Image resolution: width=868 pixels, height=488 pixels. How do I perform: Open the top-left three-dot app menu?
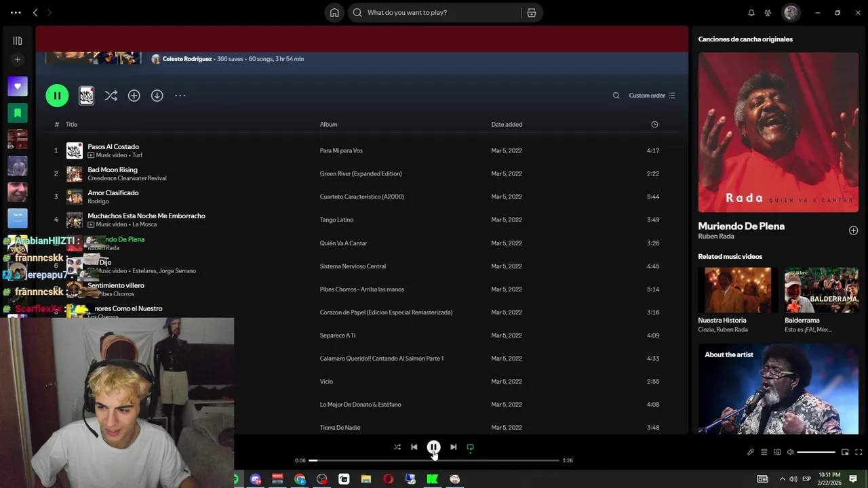pyautogui.click(x=16, y=12)
